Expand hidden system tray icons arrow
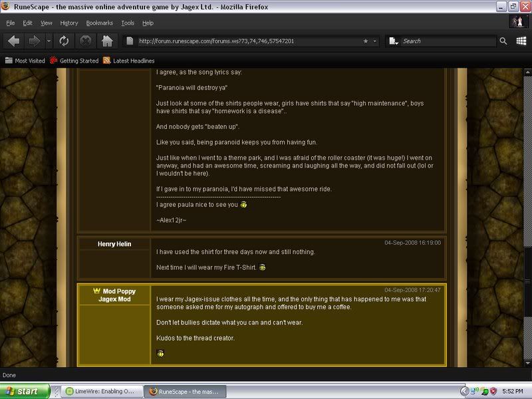Viewport: 532px width, 399px height. tap(464, 391)
